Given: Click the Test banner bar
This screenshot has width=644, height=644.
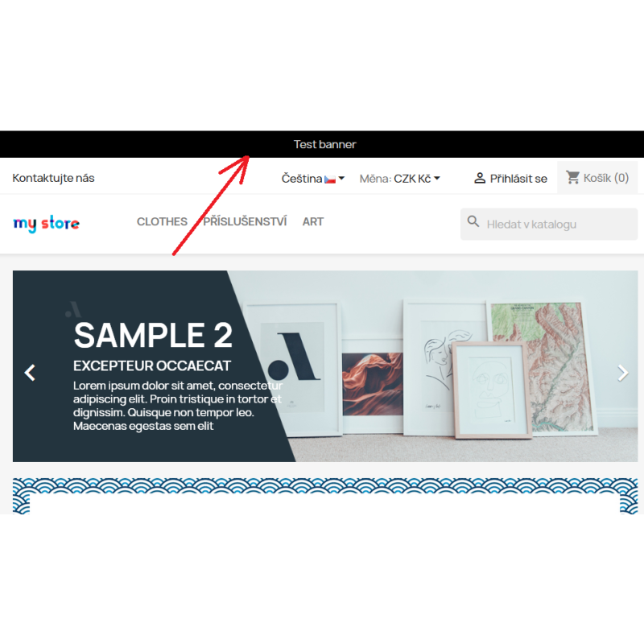Looking at the screenshot, I should (322, 144).
